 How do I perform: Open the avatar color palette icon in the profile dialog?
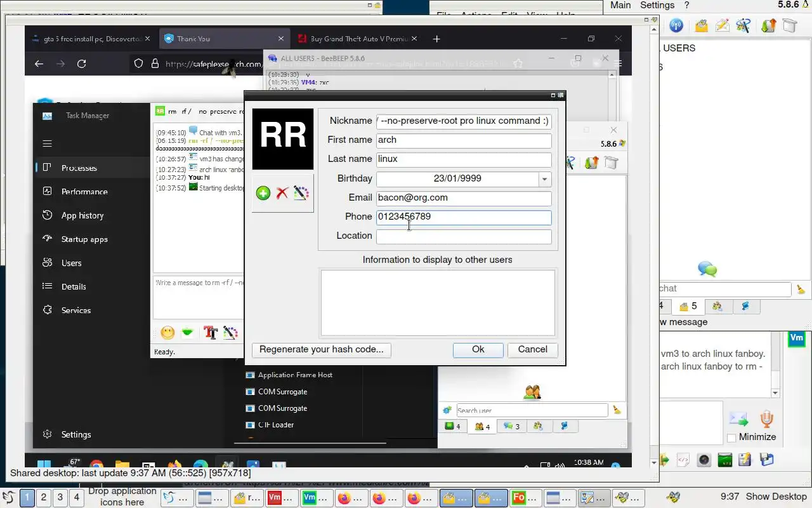click(x=301, y=193)
